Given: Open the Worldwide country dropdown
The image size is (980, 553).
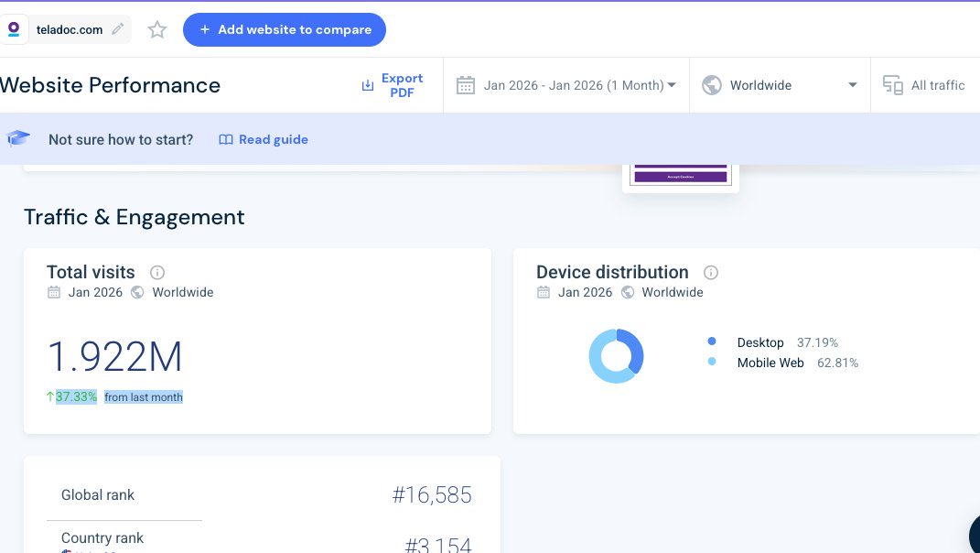Looking at the screenshot, I should [780, 85].
